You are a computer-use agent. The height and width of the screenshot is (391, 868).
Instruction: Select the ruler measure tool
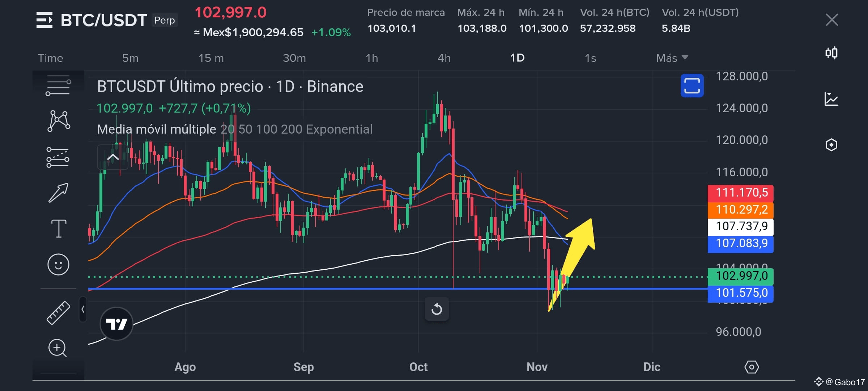(x=58, y=313)
